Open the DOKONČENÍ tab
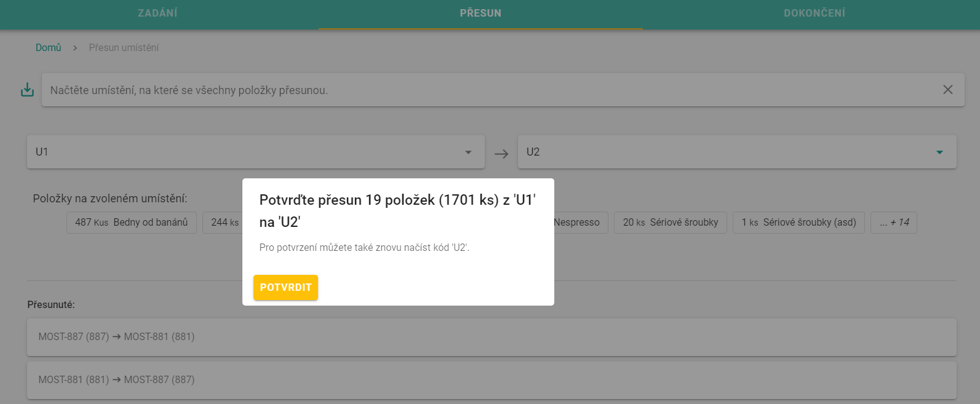Image resolution: width=980 pixels, height=404 pixels. click(814, 13)
